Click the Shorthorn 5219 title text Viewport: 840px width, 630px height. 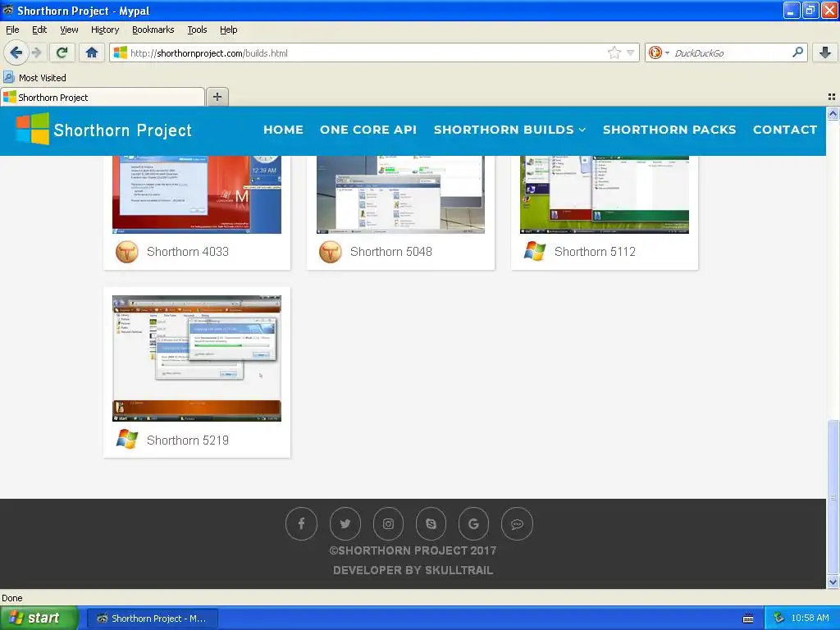coord(188,440)
